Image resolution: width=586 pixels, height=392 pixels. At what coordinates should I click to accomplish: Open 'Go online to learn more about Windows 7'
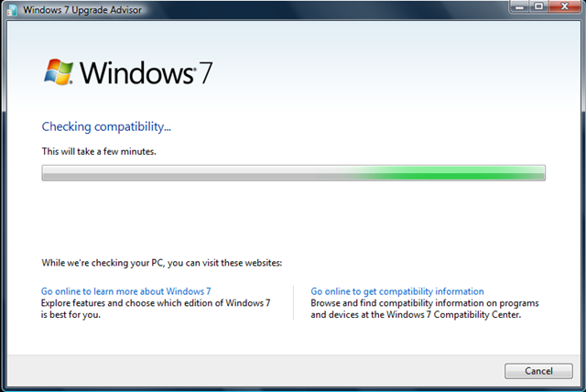(x=126, y=291)
